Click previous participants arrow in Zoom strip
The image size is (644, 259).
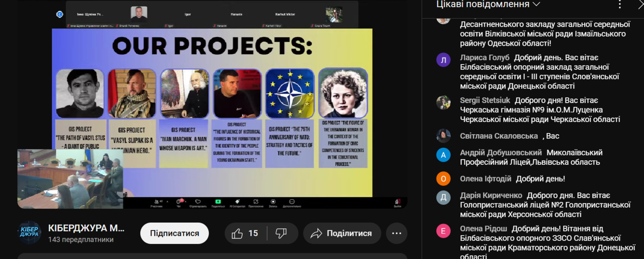[x=59, y=14]
